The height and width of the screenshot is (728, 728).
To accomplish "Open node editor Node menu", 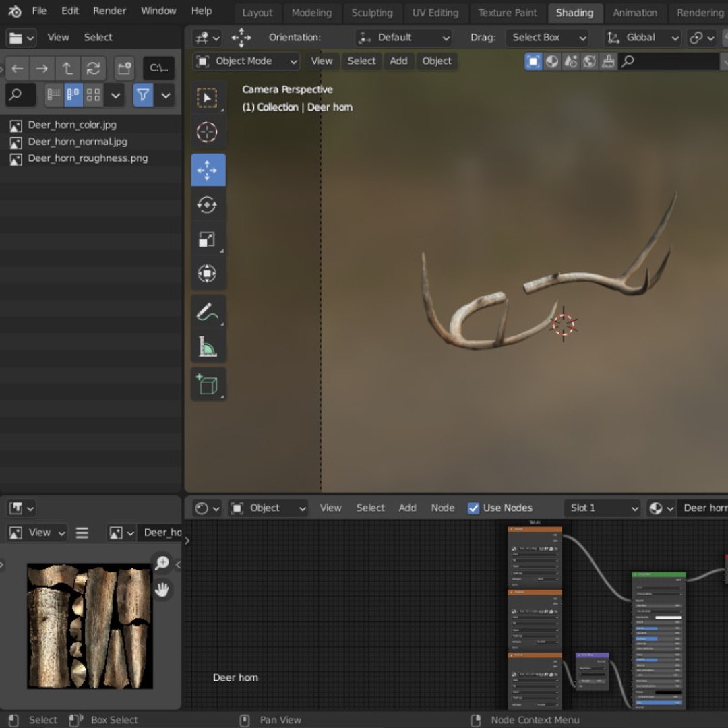I will [442, 508].
